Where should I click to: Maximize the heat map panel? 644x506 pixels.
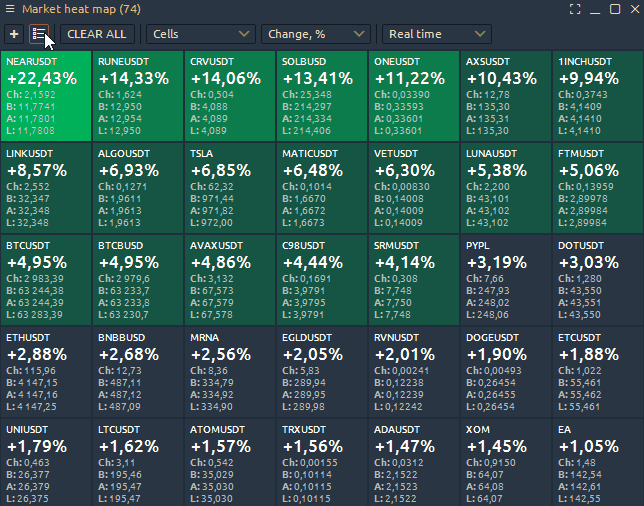pyautogui.click(x=614, y=9)
